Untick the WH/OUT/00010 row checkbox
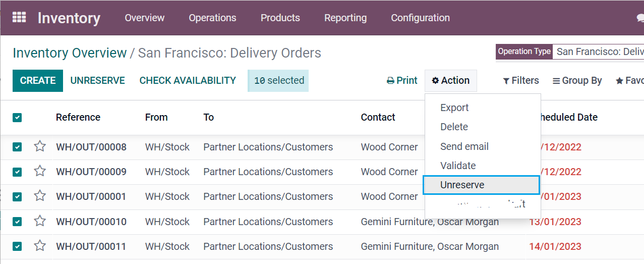 17,222
